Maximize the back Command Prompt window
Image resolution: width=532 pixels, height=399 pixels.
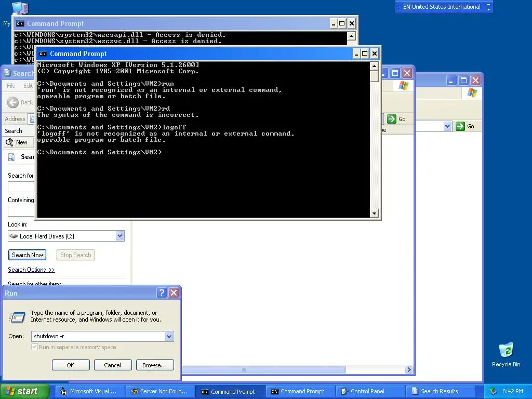(342, 23)
